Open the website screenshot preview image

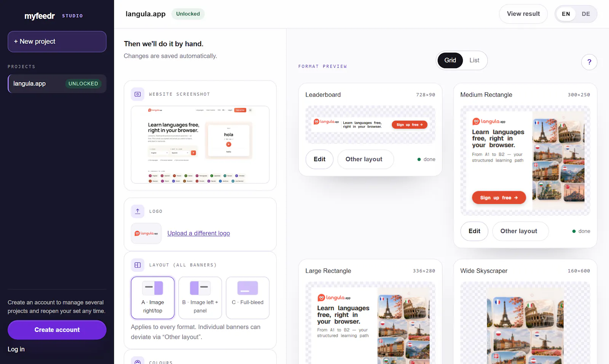click(200, 145)
